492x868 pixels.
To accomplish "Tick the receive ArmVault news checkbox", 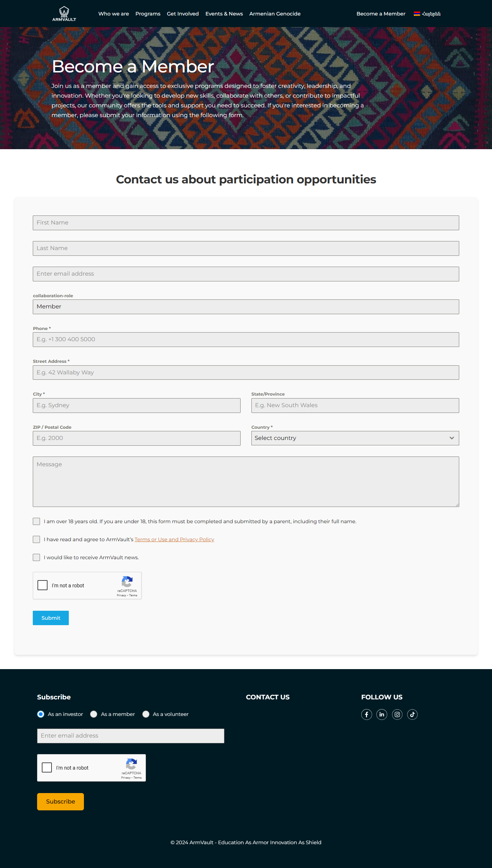I will coord(36,557).
